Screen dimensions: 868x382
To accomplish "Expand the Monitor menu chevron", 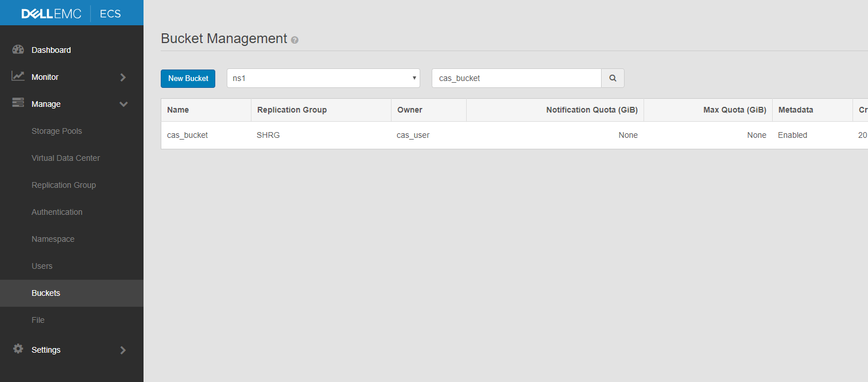I will click(123, 77).
